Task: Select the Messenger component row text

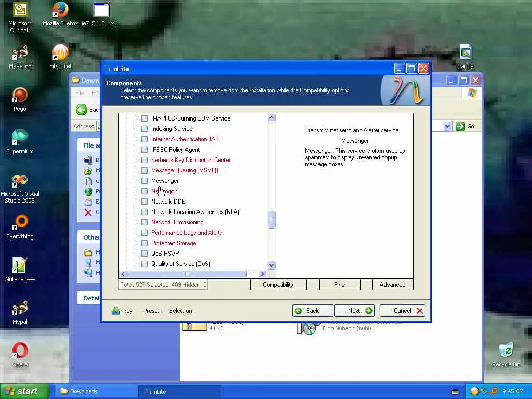Action: (x=165, y=181)
